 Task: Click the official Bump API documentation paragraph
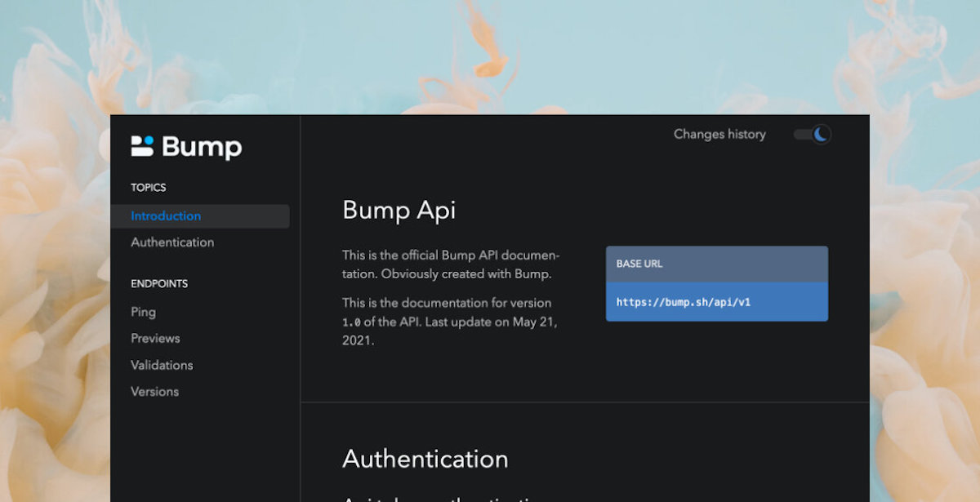tap(450, 264)
